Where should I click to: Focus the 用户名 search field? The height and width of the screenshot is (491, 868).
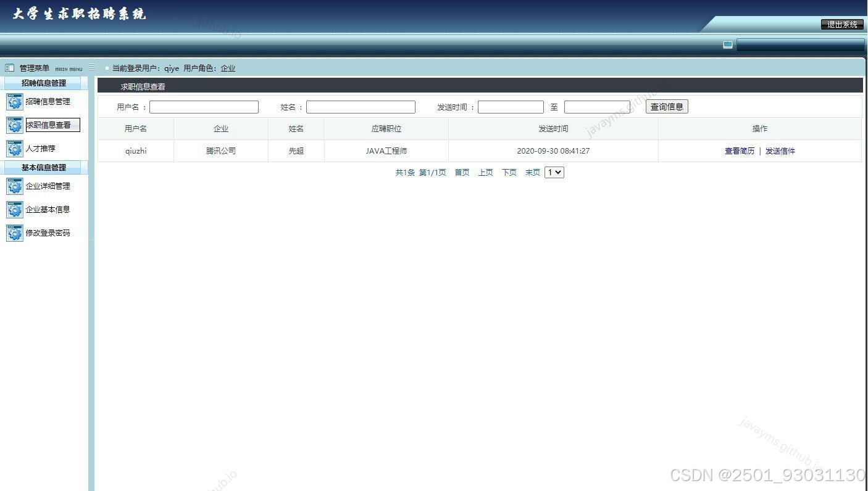[204, 107]
